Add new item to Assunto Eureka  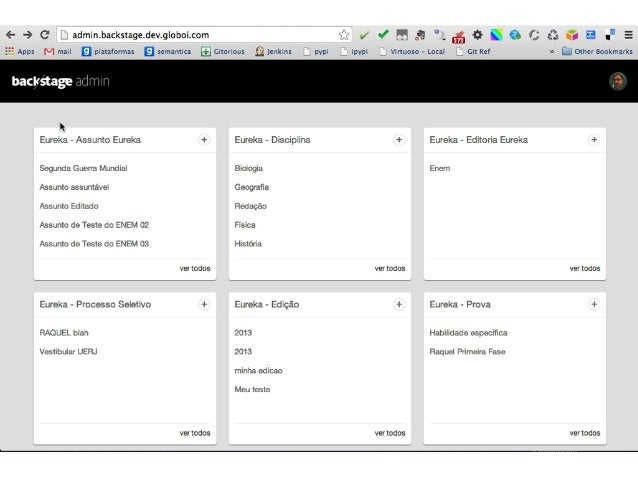pos(204,140)
